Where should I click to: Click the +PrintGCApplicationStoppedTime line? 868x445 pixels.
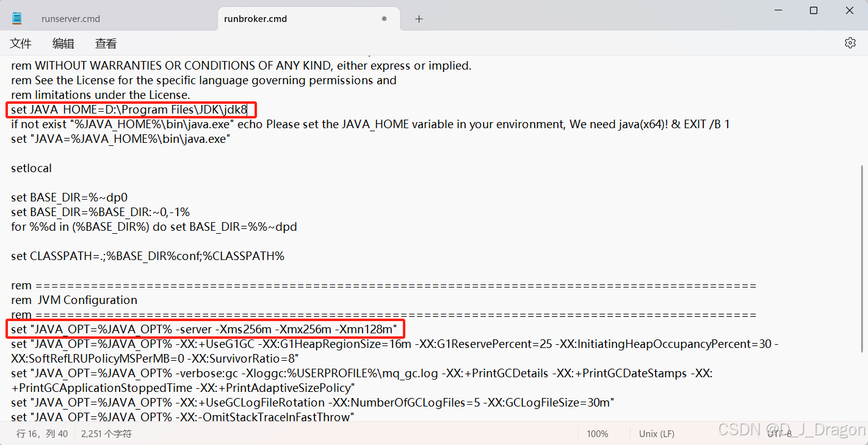(x=183, y=388)
